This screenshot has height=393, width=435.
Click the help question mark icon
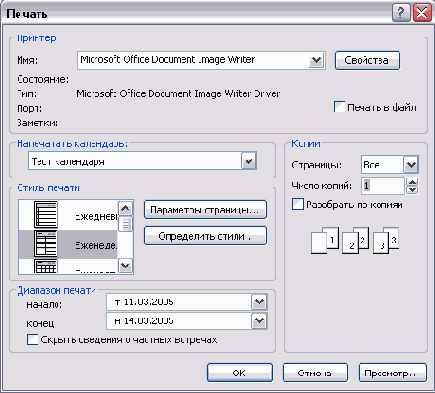(401, 13)
